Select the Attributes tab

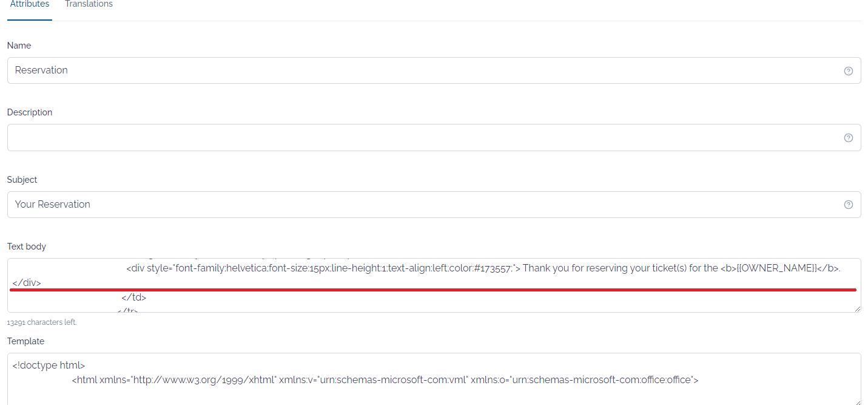pos(30,4)
